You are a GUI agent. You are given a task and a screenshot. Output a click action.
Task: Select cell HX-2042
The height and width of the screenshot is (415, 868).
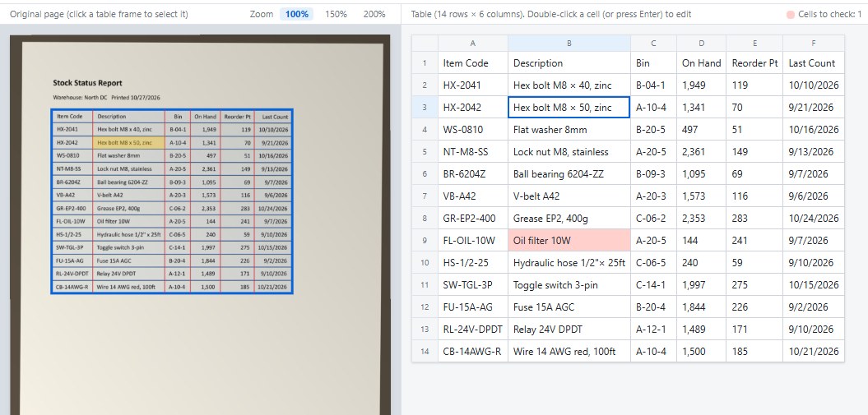[x=473, y=107]
